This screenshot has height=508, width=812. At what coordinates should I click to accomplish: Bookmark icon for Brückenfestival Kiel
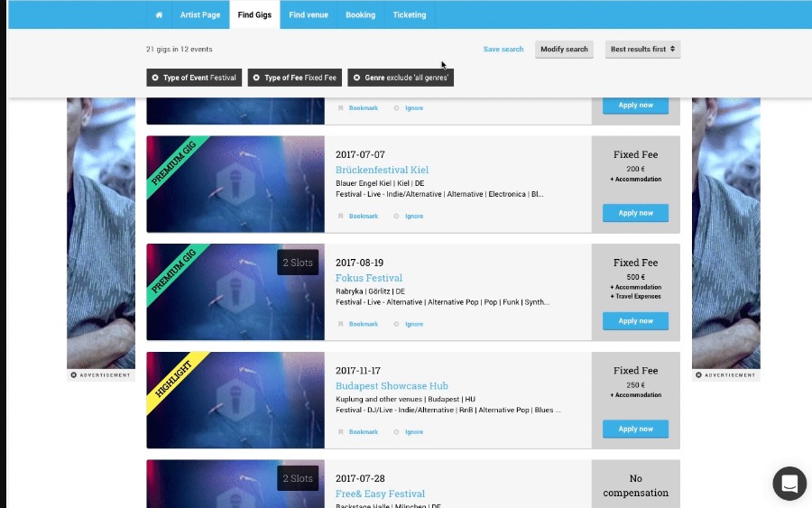(x=340, y=216)
